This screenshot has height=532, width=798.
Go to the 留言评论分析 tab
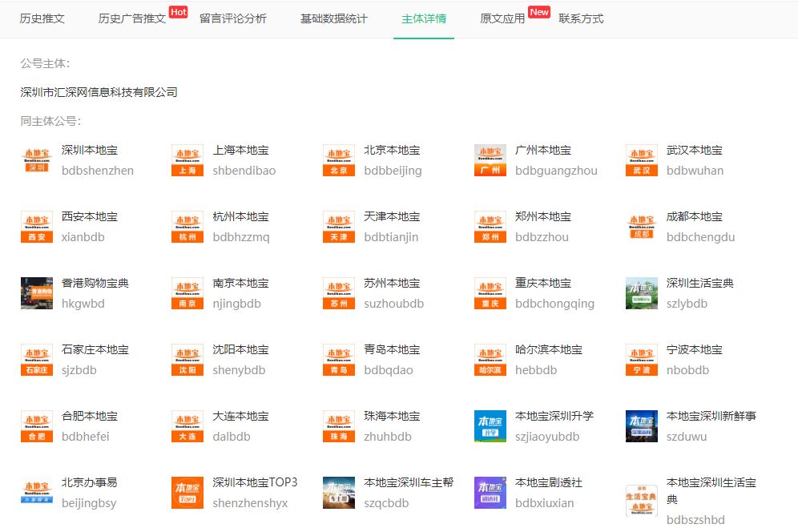(x=233, y=18)
